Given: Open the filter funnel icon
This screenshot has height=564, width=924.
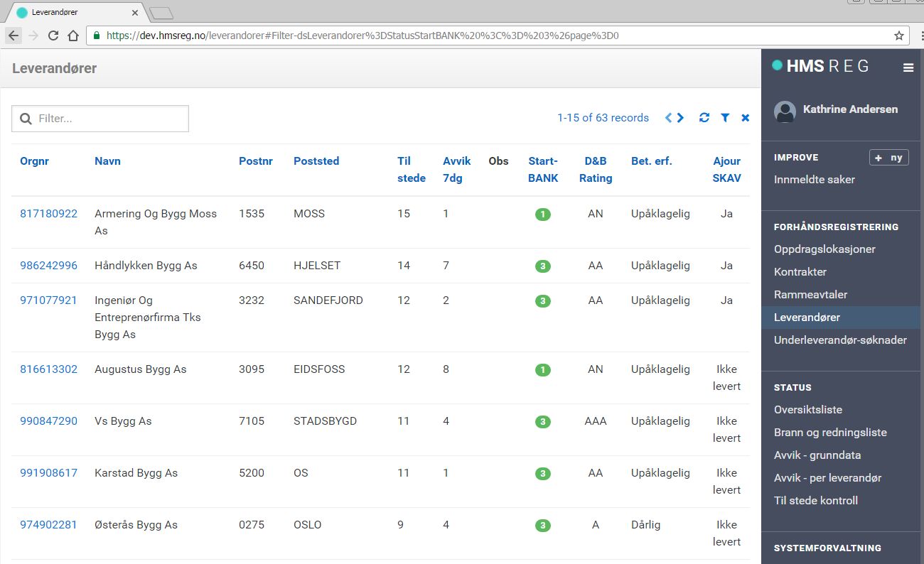Looking at the screenshot, I should (x=725, y=118).
